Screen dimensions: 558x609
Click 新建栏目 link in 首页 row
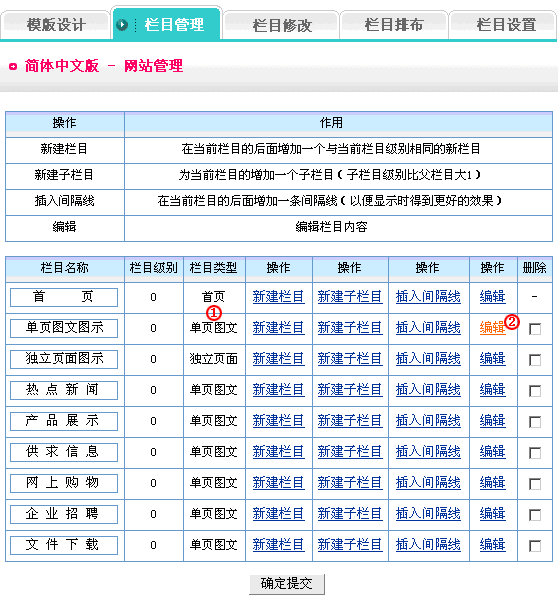[278, 297]
